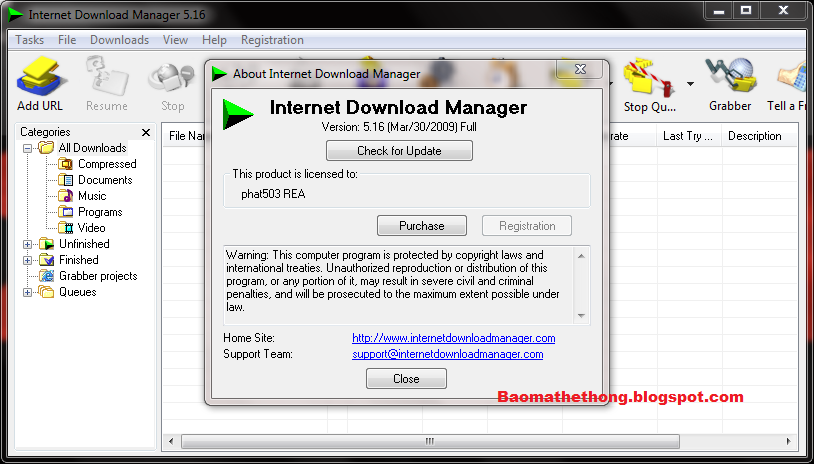
Task: Click the Queues folder icon
Action: tap(47, 292)
